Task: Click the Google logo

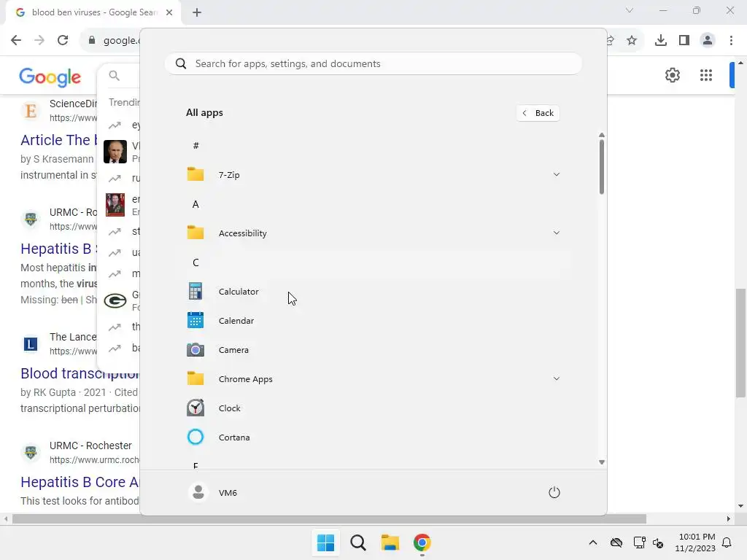Action: 50,77
